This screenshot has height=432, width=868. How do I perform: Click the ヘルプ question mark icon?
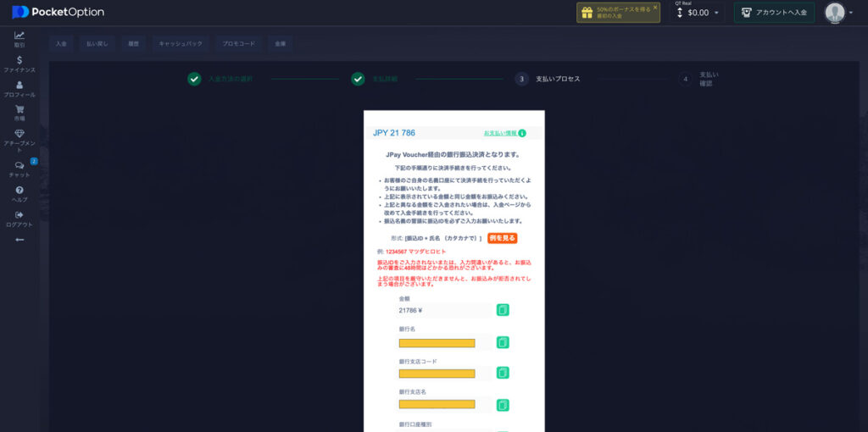pos(19,191)
